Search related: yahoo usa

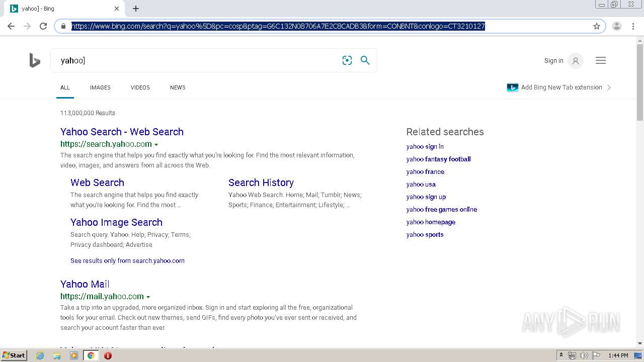[x=421, y=184]
